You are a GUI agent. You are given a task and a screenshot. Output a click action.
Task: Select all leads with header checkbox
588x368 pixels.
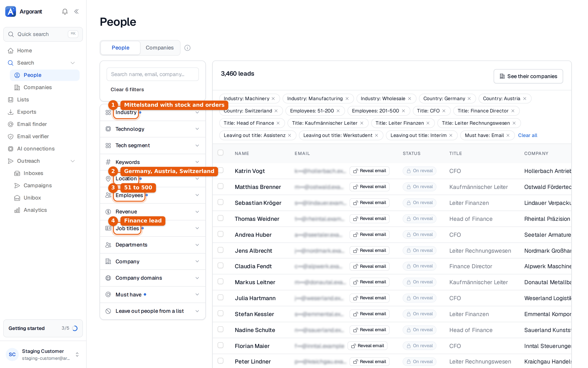pyautogui.click(x=220, y=153)
